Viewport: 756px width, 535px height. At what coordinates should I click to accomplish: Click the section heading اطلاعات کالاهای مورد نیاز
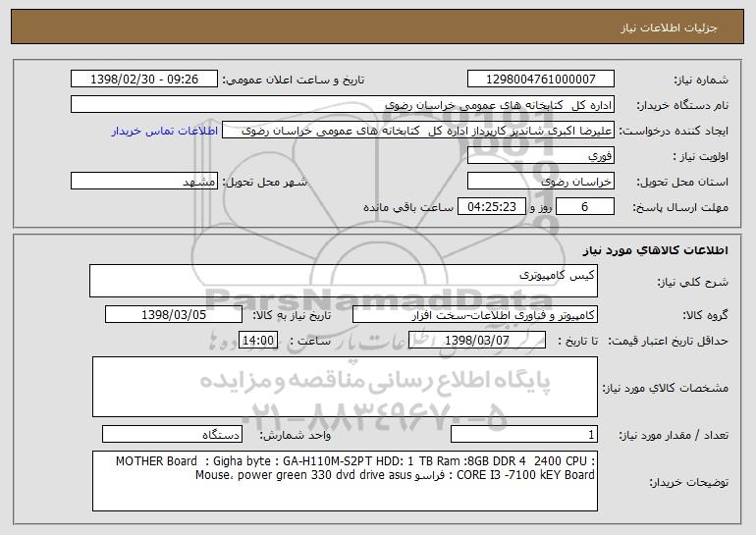click(x=655, y=250)
